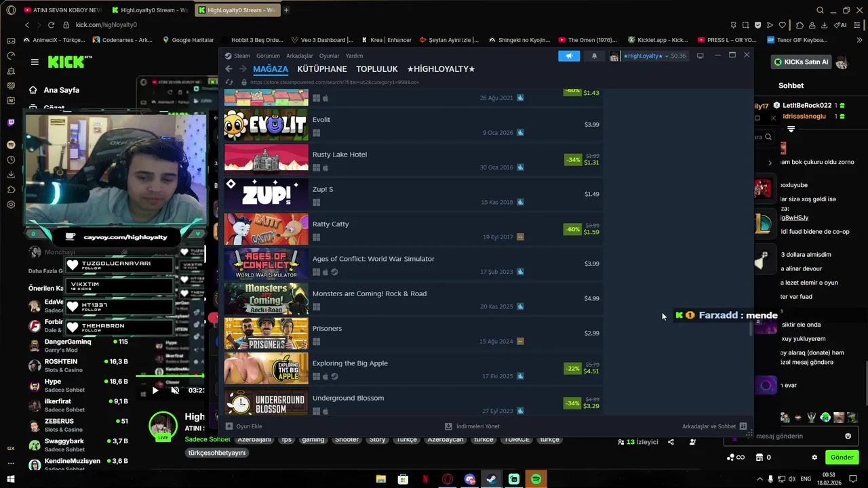Viewport: 868px width, 488px height.
Task: Open Arkadaşlar ve Sohbet panel
Action: point(714,426)
